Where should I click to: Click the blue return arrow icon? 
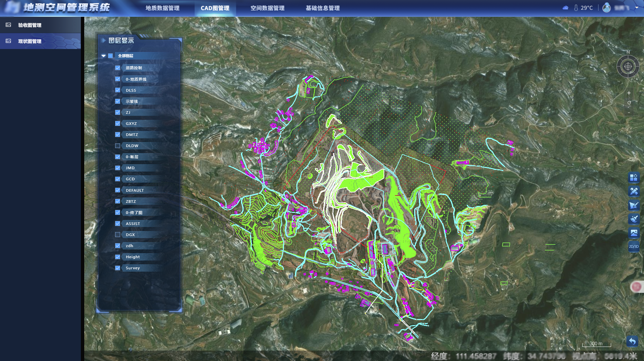632,342
